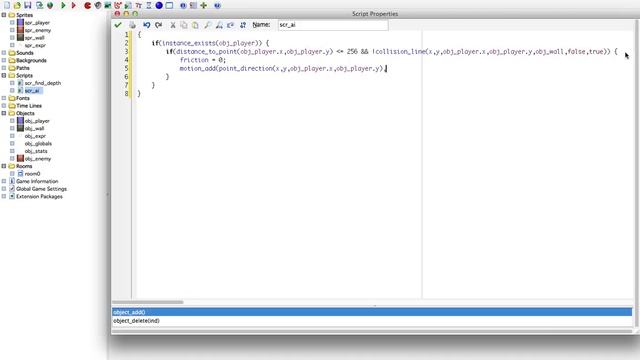
Task: Open Find with magnifier icon
Action: click(207, 25)
